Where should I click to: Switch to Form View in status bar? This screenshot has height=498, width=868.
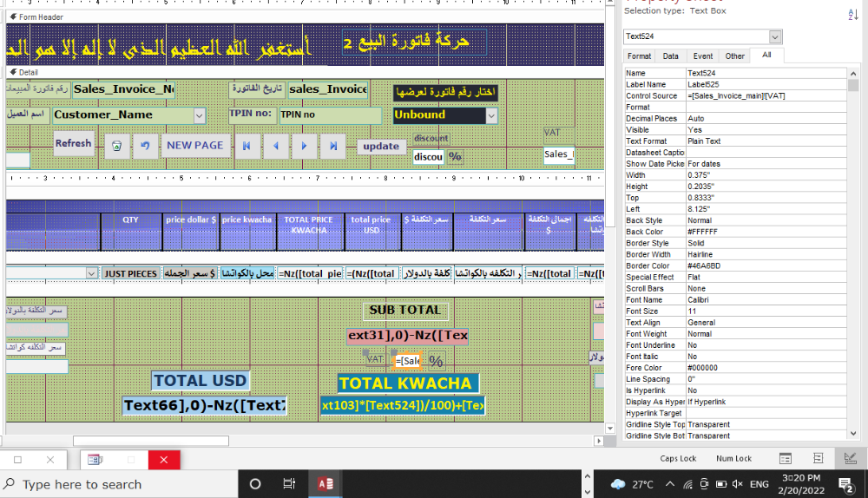click(x=785, y=458)
